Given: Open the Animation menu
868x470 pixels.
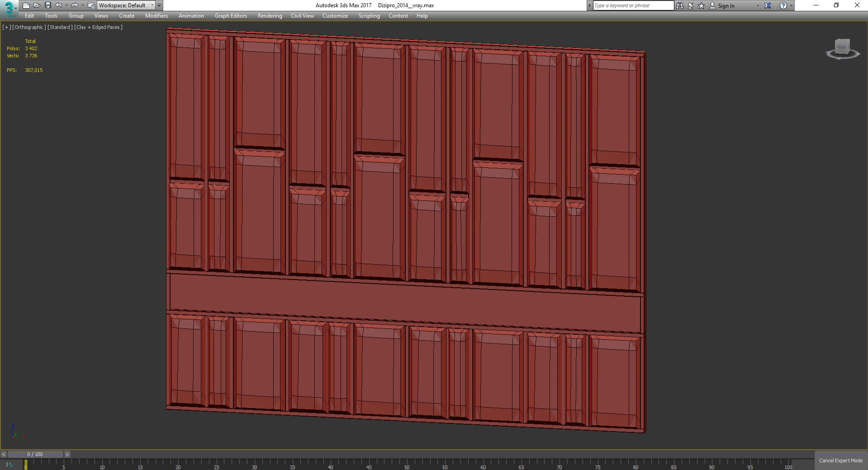Looking at the screenshot, I should click(x=191, y=16).
